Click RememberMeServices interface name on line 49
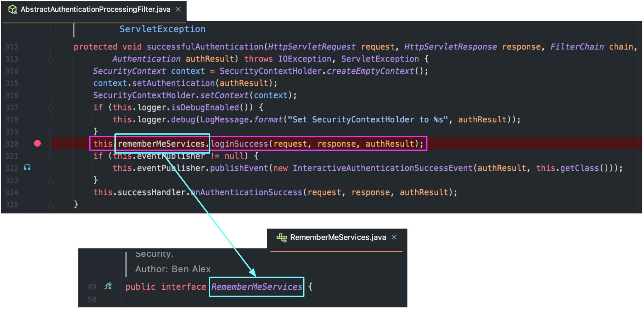644x309 pixels. 257,287
